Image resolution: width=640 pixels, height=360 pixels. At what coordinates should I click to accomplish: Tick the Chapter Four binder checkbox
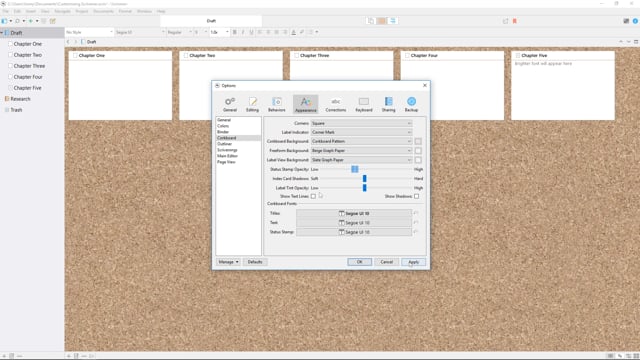coord(11,77)
